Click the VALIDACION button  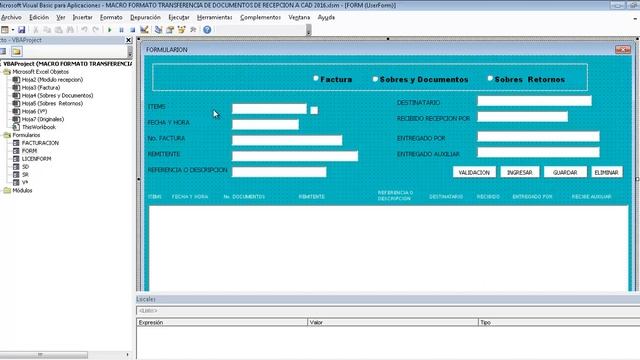(x=474, y=172)
